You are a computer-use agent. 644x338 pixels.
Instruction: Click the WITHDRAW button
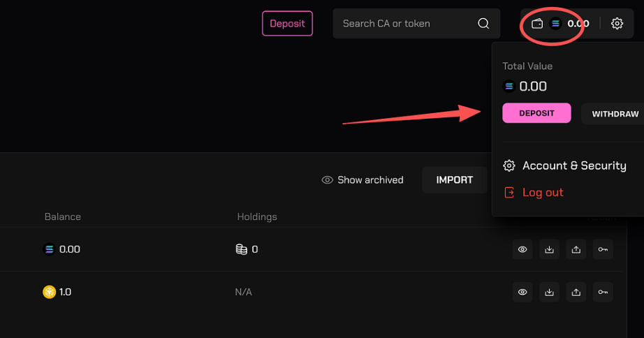(x=615, y=114)
